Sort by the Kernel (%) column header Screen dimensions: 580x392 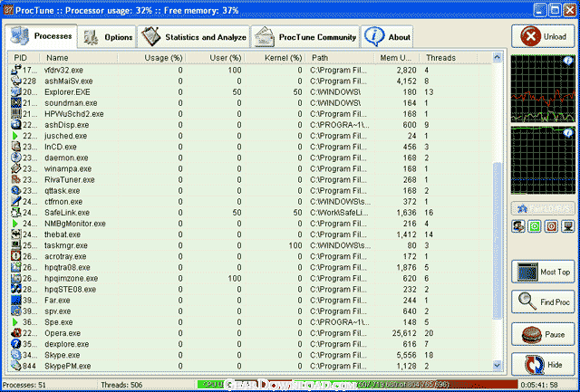click(x=275, y=58)
